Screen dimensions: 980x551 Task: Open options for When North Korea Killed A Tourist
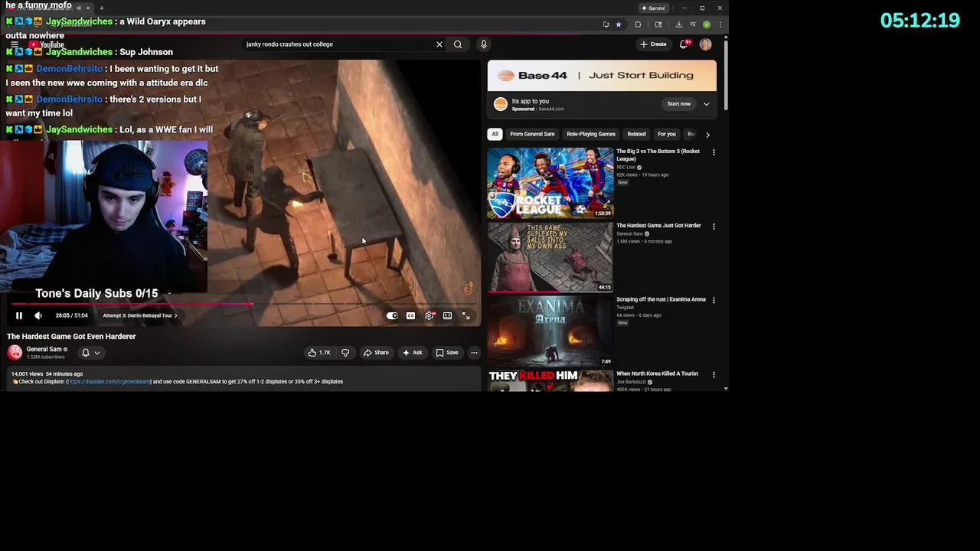pos(714,375)
